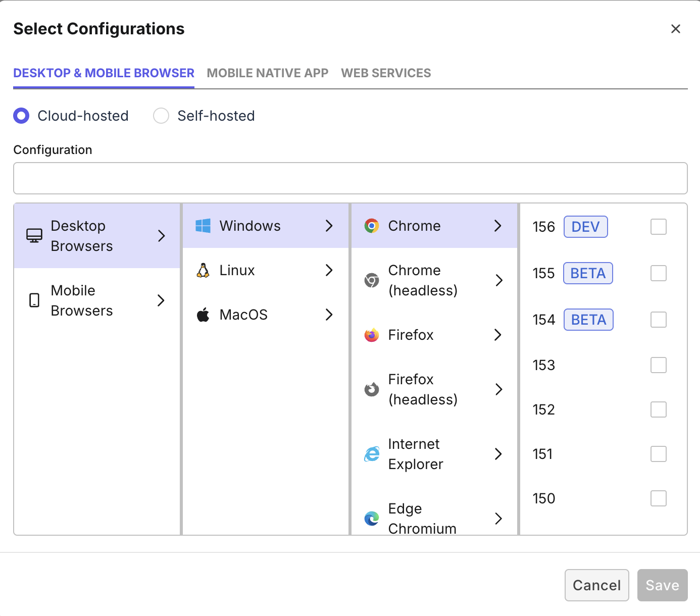Viewport: 700px width, 616px height.
Task: Close the Select Configurations dialog
Action: [676, 29]
